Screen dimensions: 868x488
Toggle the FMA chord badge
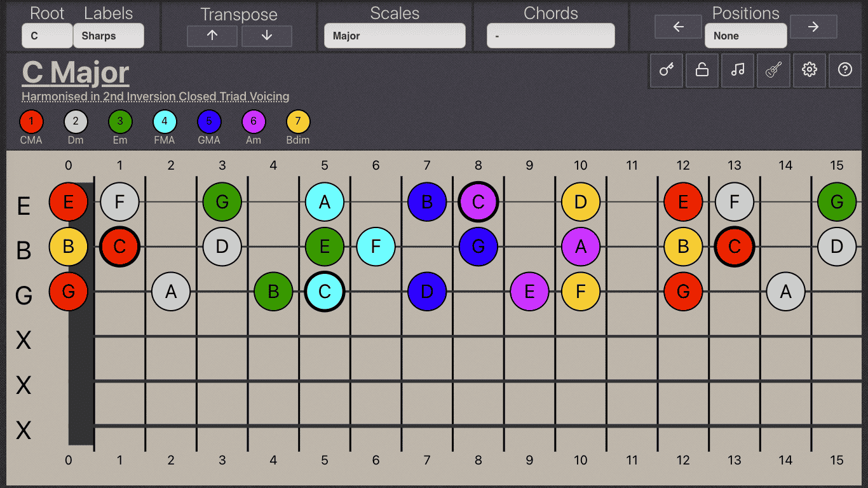[165, 121]
